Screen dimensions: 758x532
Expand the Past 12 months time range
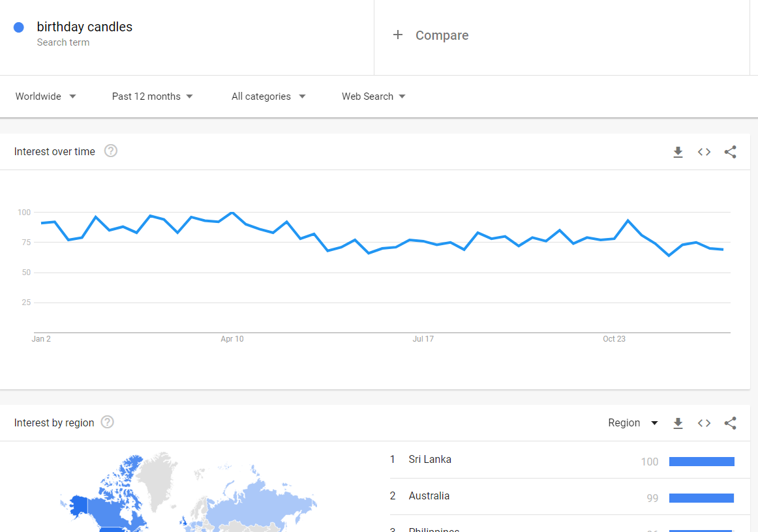[x=152, y=96]
